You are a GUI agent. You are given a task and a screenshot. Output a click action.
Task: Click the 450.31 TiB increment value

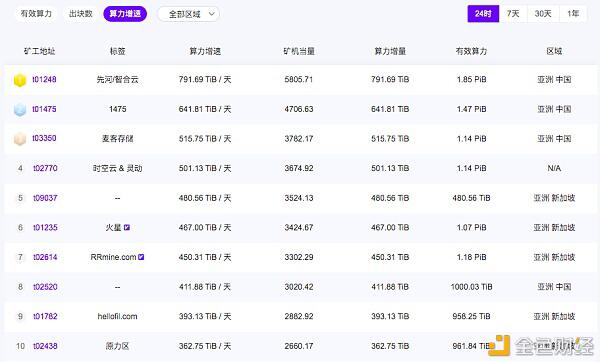click(390, 257)
